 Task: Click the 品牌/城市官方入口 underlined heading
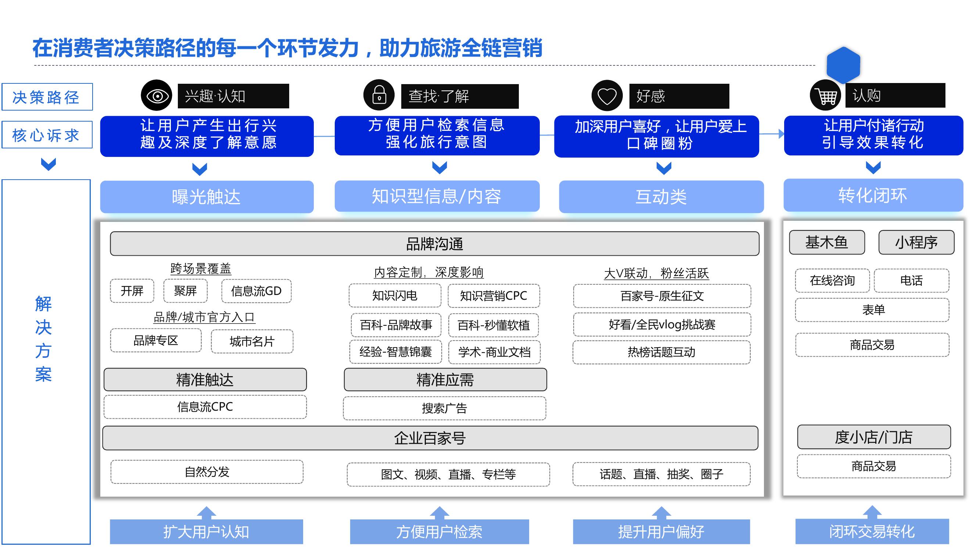[204, 317]
